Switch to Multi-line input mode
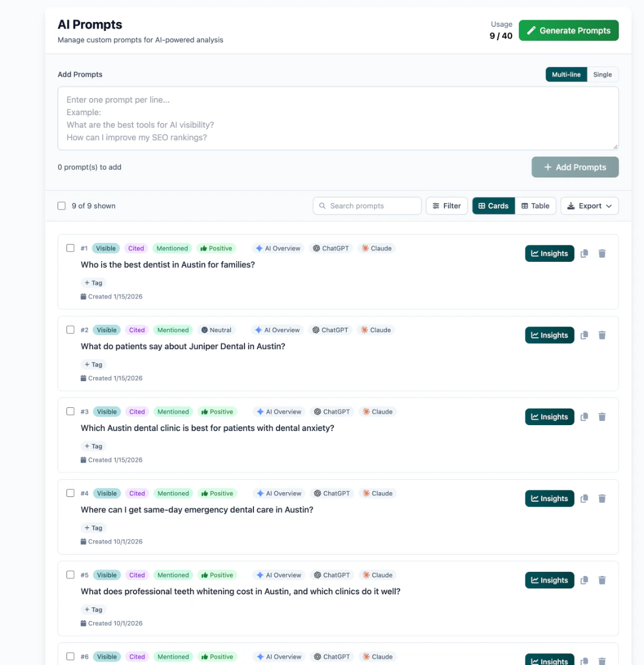The image size is (644, 665). pos(566,74)
